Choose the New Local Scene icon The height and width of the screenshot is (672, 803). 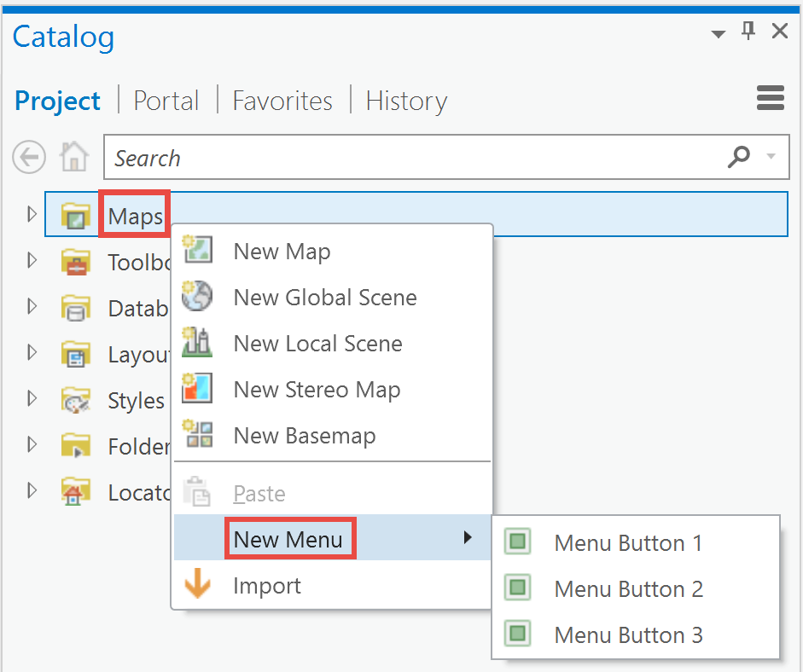pyautogui.click(x=198, y=343)
